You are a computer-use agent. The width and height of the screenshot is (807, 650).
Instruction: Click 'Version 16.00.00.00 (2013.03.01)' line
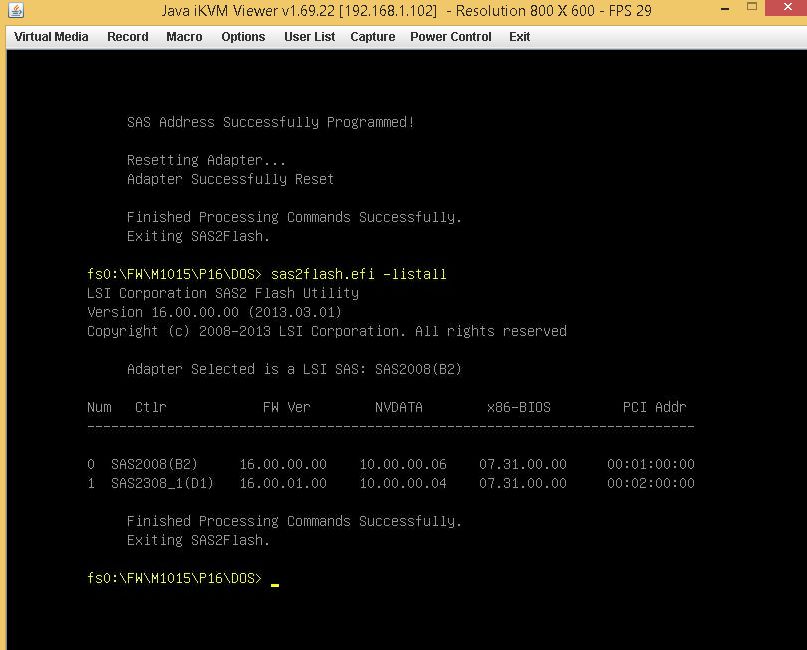tap(215, 312)
